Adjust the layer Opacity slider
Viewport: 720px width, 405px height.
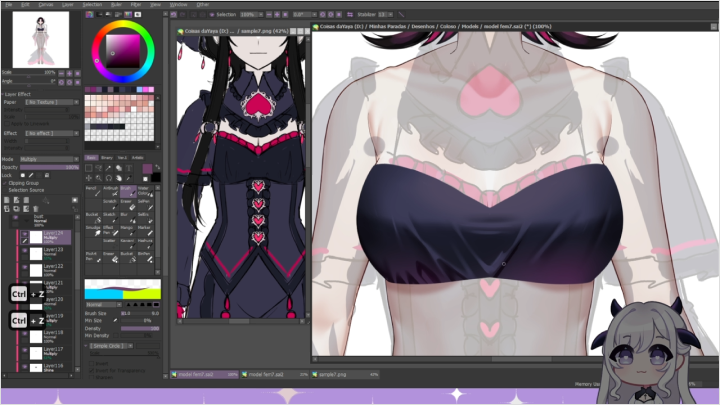pyautogui.click(x=49, y=168)
